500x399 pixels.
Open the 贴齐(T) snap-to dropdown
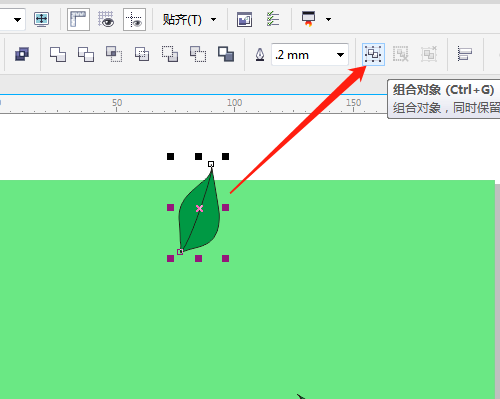tap(189, 20)
